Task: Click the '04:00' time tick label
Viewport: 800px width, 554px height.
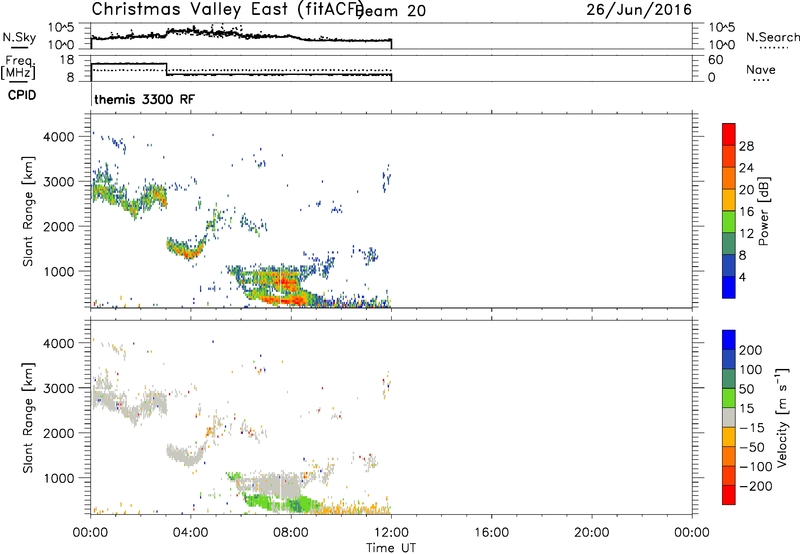Action: pyautogui.click(x=191, y=533)
